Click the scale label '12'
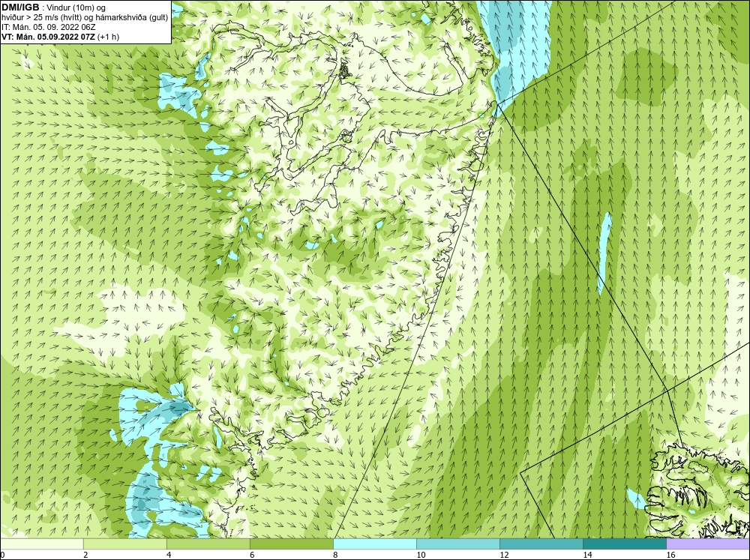This screenshot has height=560, width=750. coord(504,555)
